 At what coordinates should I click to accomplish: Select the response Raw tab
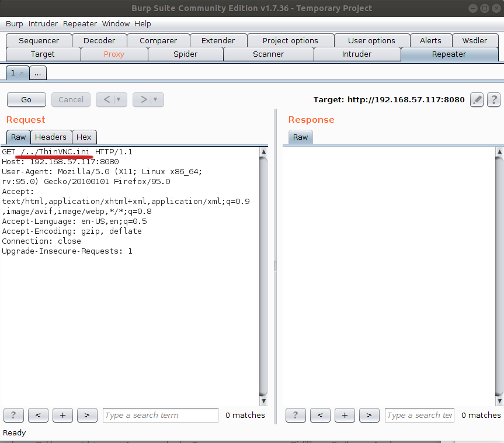coord(301,137)
